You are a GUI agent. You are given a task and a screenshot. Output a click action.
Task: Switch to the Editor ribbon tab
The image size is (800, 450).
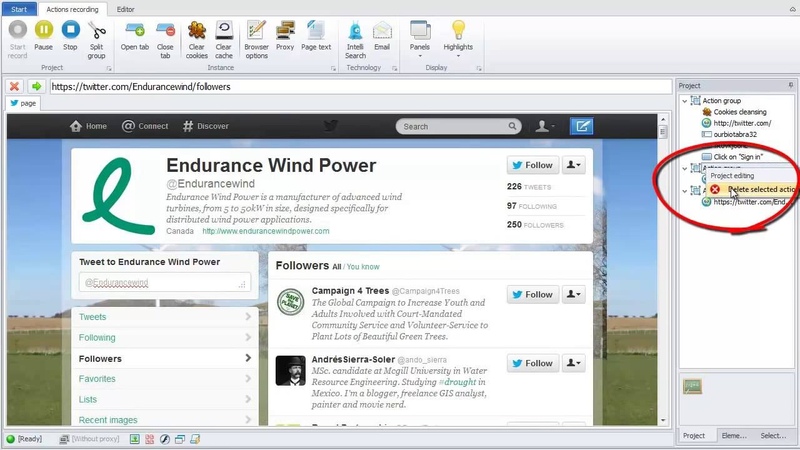point(125,8)
